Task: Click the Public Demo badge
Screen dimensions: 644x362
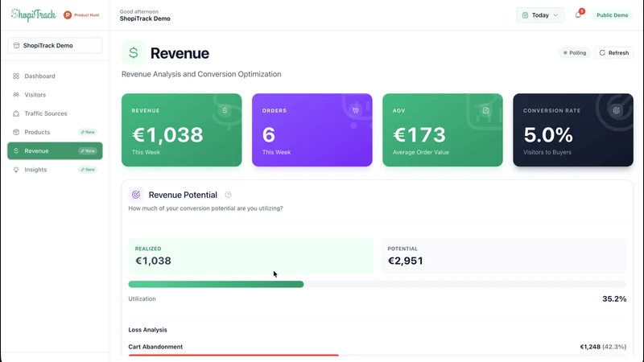Action: (612, 15)
